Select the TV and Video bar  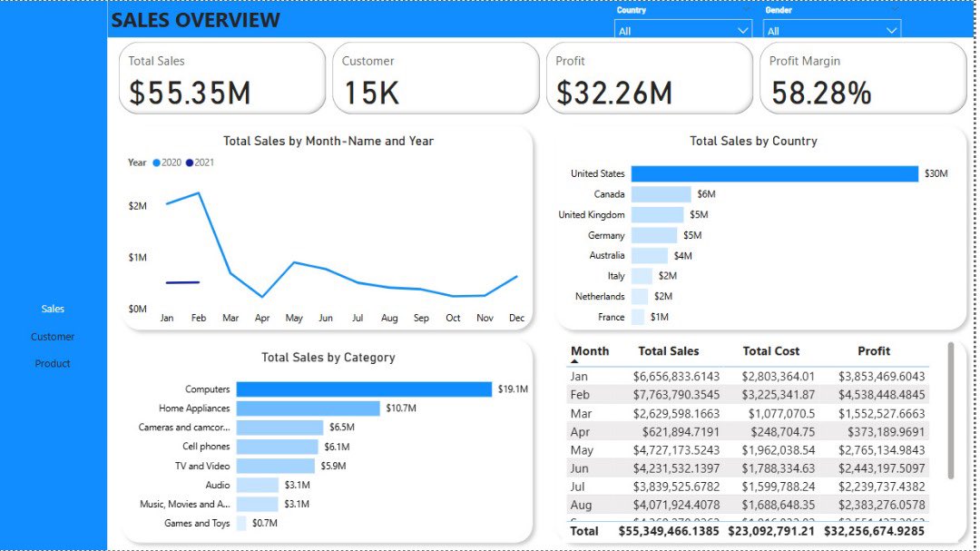(x=275, y=466)
